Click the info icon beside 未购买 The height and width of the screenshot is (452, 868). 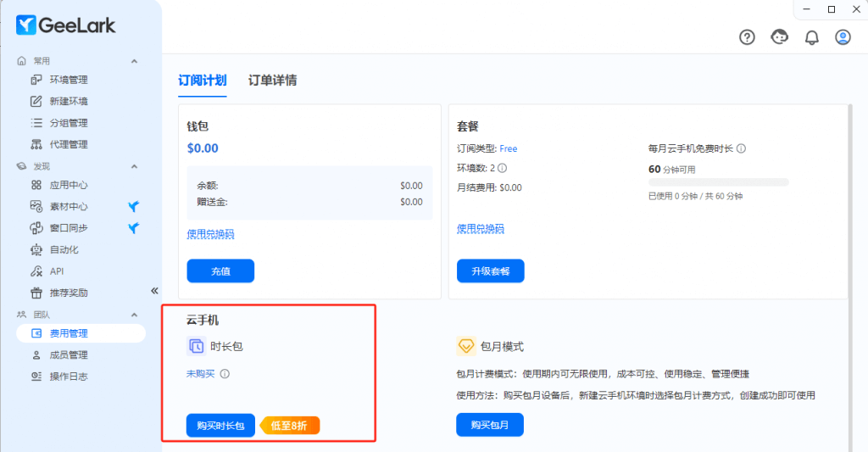225,373
